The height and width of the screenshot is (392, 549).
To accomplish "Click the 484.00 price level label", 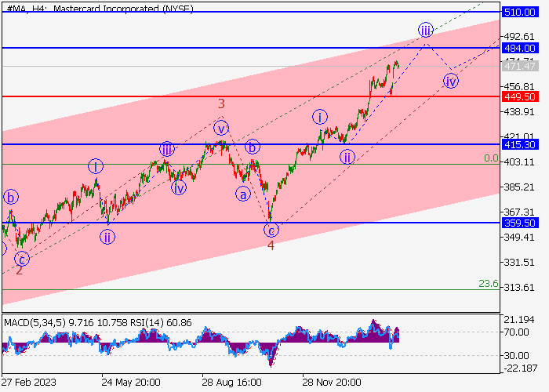I will tap(520, 48).
